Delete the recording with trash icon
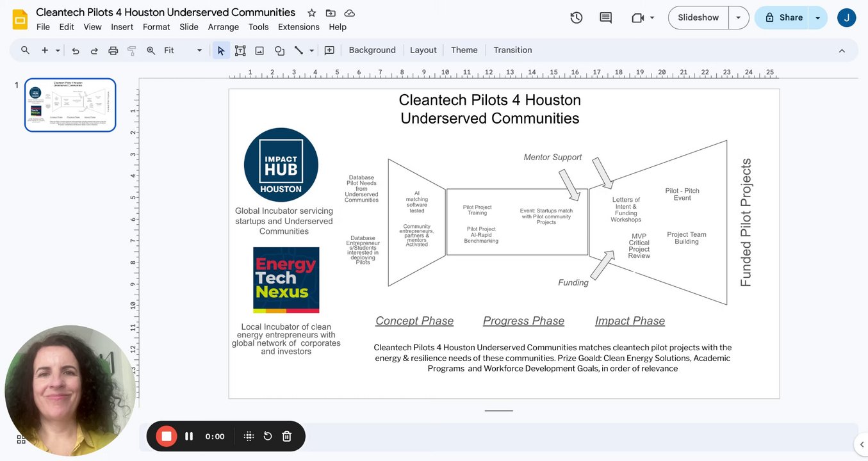Image resolution: width=868 pixels, height=461 pixels. click(x=287, y=436)
